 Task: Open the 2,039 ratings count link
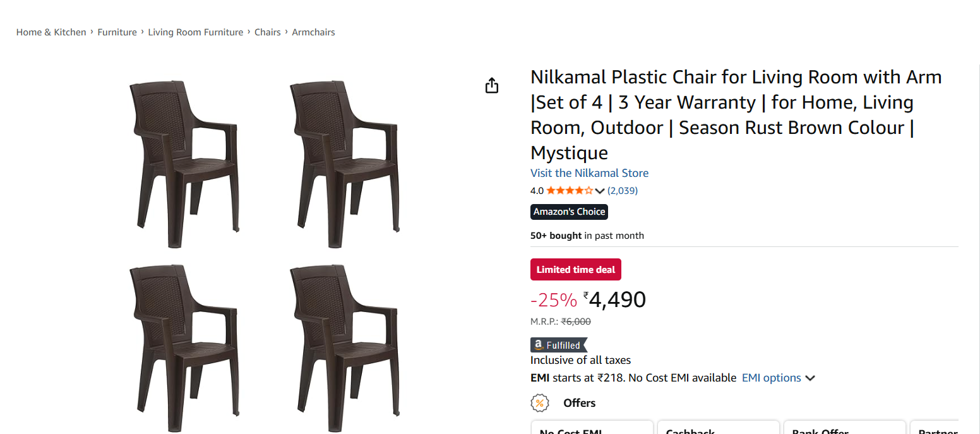[x=623, y=191]
